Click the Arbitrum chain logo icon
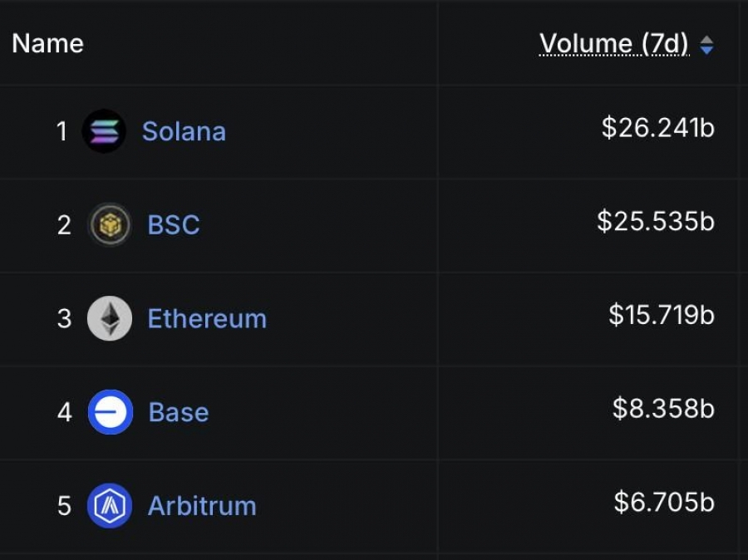Screen dimensions: 748x560 [110, 506]
